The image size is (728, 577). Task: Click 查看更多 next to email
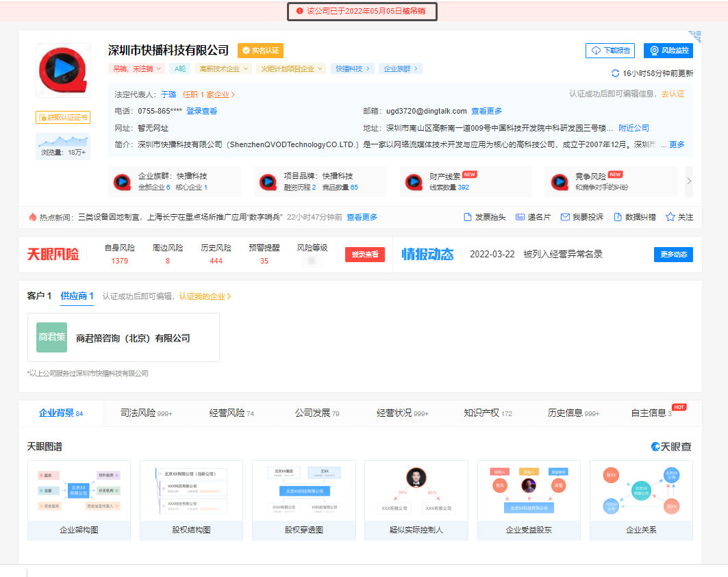[x=486, y=111]
